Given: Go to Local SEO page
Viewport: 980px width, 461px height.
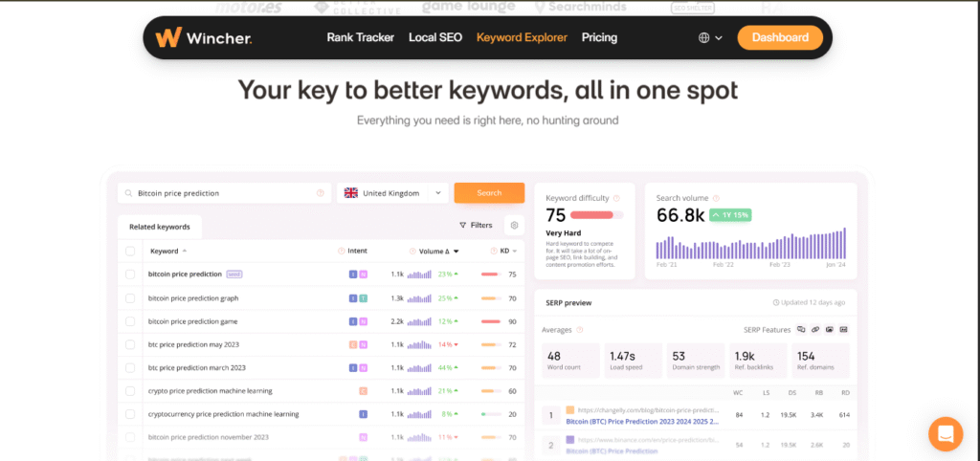Looking at the screenshot, I should point(435,37).
